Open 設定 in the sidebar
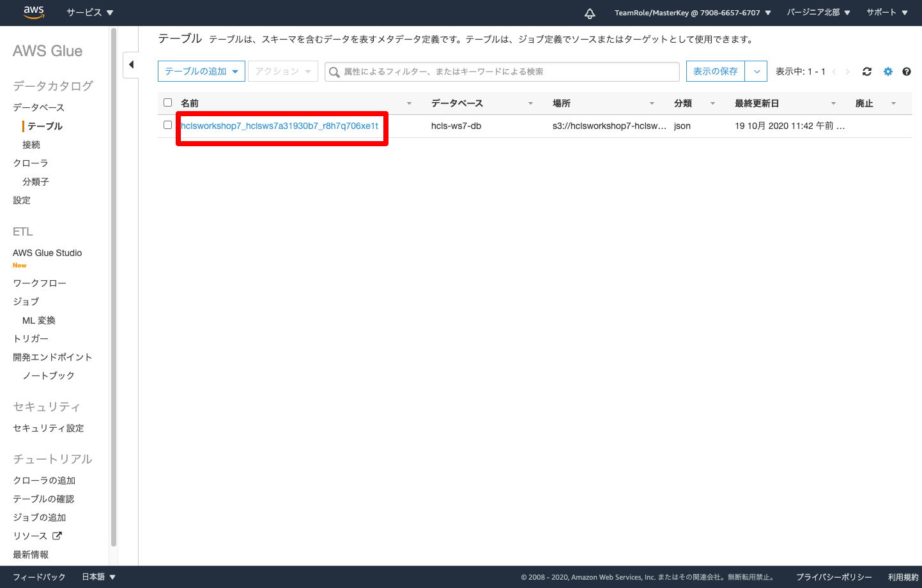The image size is (922, 588). click(x=22, y=200)
